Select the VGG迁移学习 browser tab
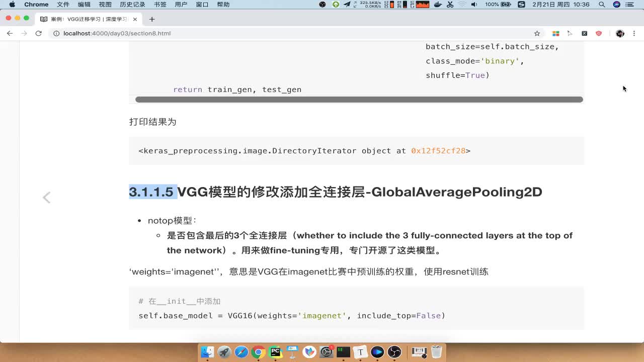The height and width of the screenshot is (362, 644). pos(88,19)
